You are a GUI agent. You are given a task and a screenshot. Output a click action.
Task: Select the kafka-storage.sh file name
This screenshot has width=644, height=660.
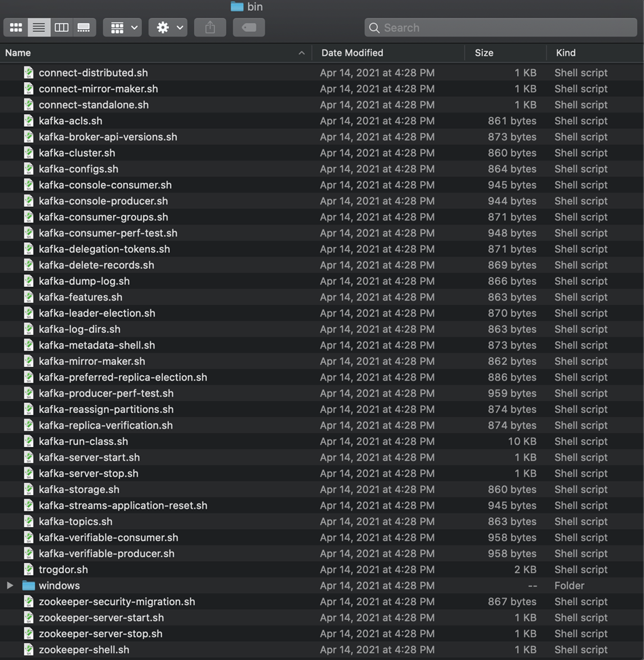[x=79, y=489]
